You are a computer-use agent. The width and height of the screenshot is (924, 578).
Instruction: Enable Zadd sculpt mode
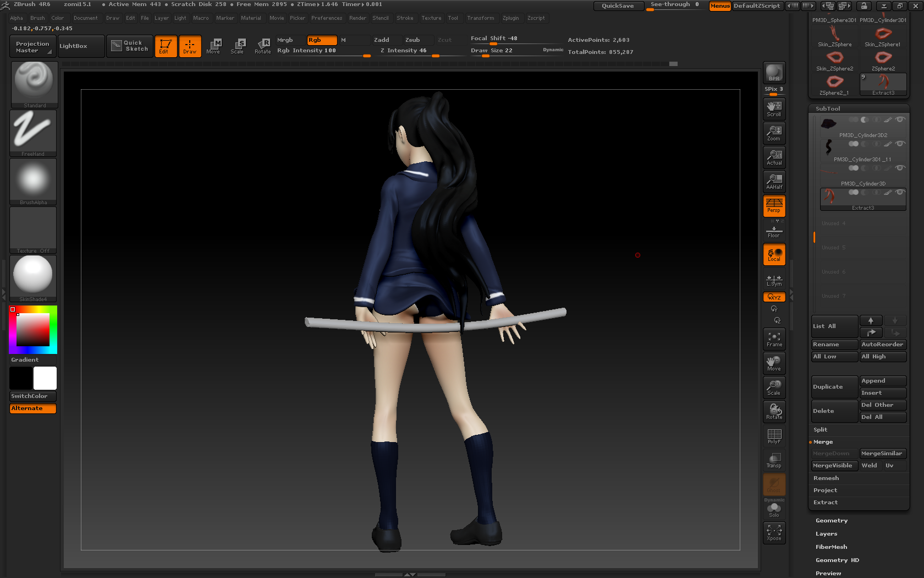tap(387, 40)
